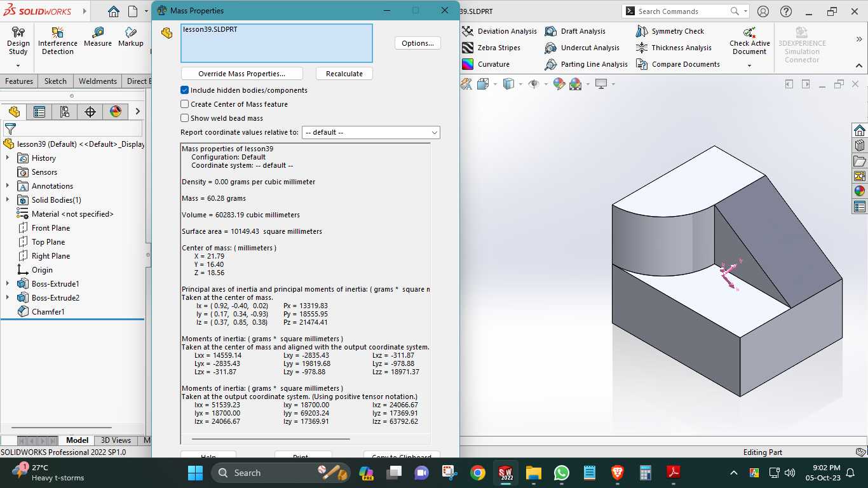Launch Interference Detection
The width and height of the screenshot is (868, 488).
pos(58,41)
